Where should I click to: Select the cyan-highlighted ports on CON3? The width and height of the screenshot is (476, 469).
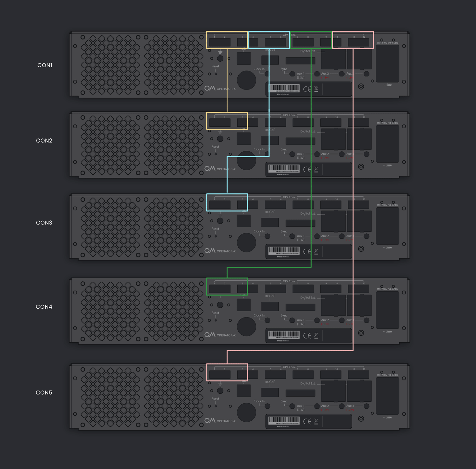(x=227, y=202)
